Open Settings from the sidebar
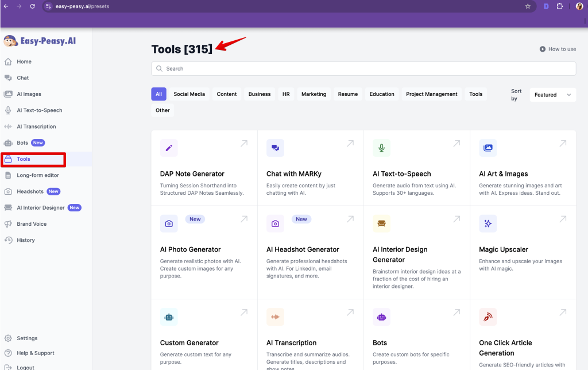 27,338
